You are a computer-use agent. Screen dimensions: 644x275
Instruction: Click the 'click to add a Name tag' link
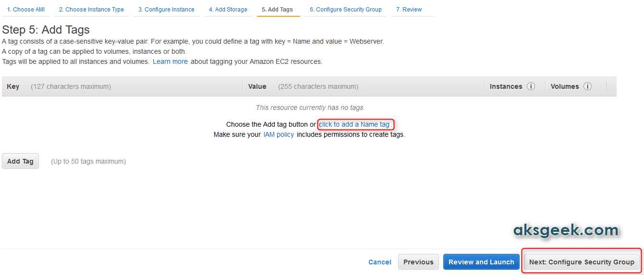(354, 124)
